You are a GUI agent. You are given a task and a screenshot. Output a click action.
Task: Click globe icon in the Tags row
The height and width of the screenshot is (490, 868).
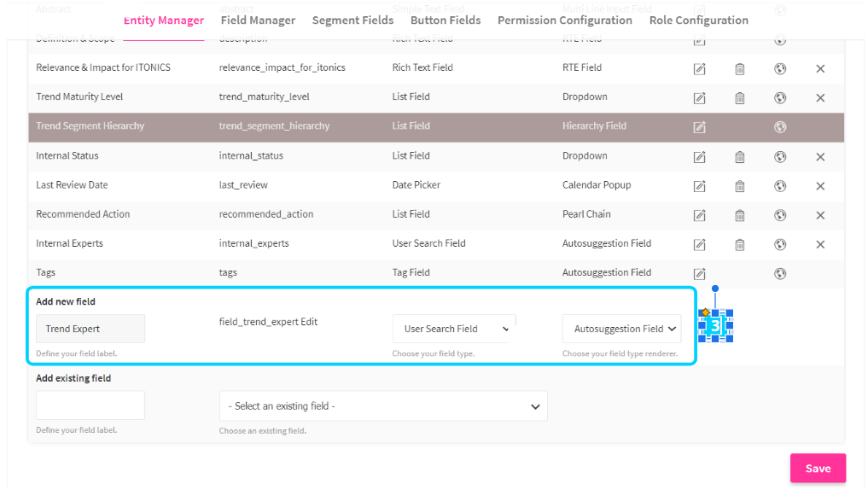point(779,273)
